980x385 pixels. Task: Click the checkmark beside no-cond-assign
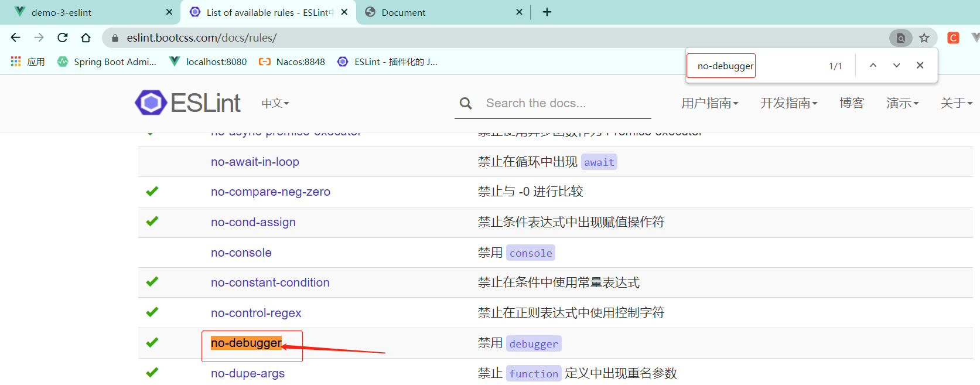click(152, 221)
